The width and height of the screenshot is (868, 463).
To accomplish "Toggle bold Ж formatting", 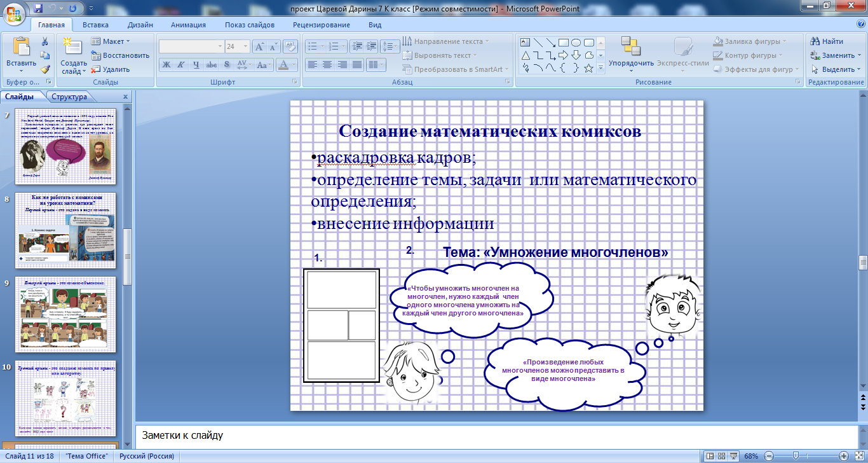I will coord(166,64).
